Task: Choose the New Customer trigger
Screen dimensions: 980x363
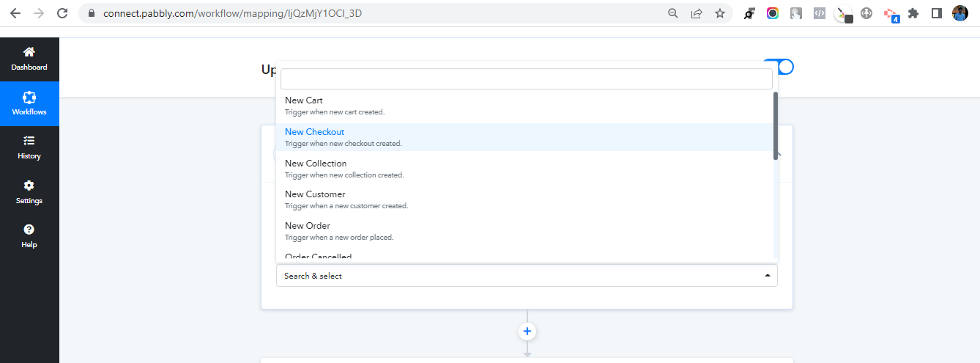Action: (x=524, y=199)
